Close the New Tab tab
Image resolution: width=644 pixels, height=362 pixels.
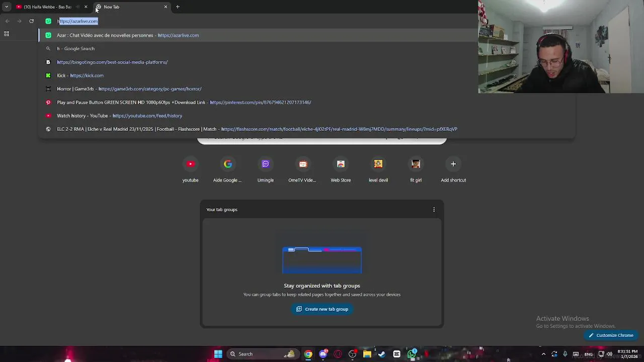(x=166, y=7)
